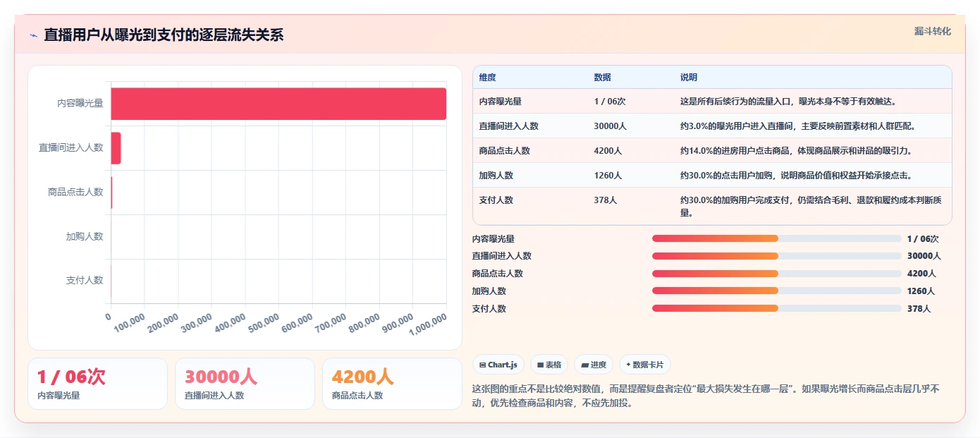
Task: Click the 支付人数 table row label
Action: (496, 200)
